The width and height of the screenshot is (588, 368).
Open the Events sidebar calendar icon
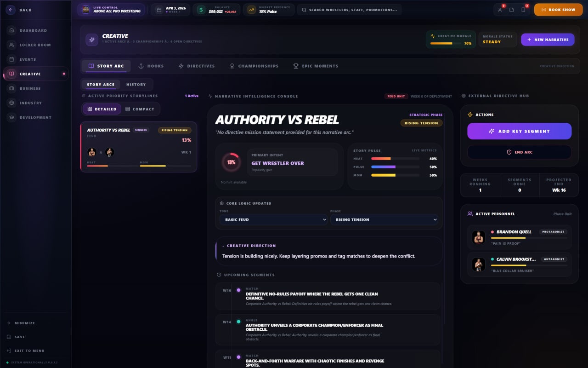[x=11, y=59]
